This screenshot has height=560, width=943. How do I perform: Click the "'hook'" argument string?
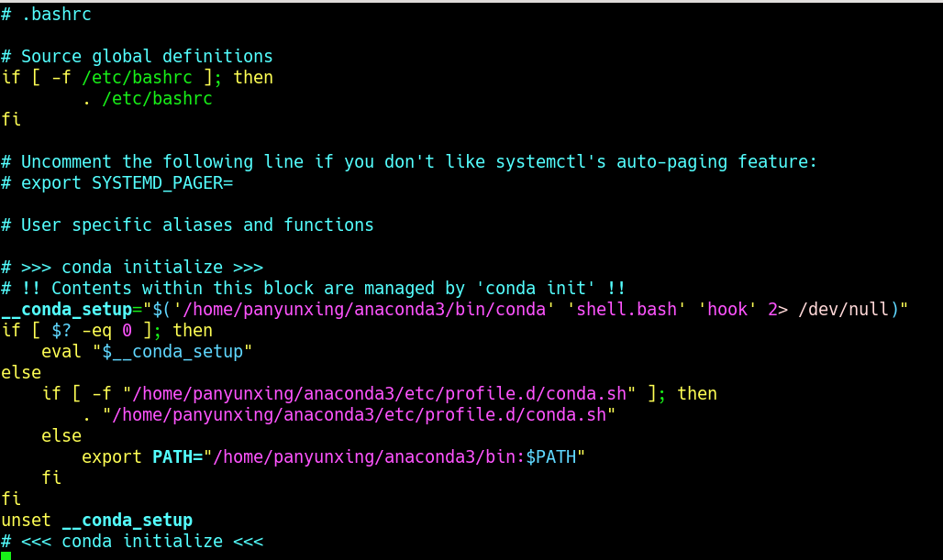click(727, 309)
